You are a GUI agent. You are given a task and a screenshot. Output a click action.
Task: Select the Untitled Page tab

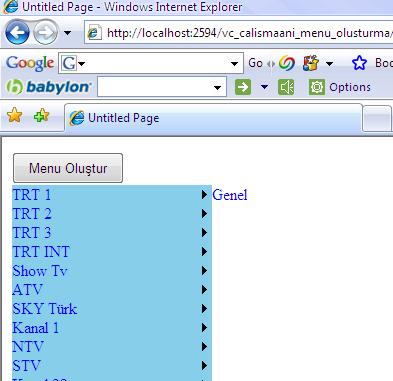pyautogui.click(x=213, y=118)
